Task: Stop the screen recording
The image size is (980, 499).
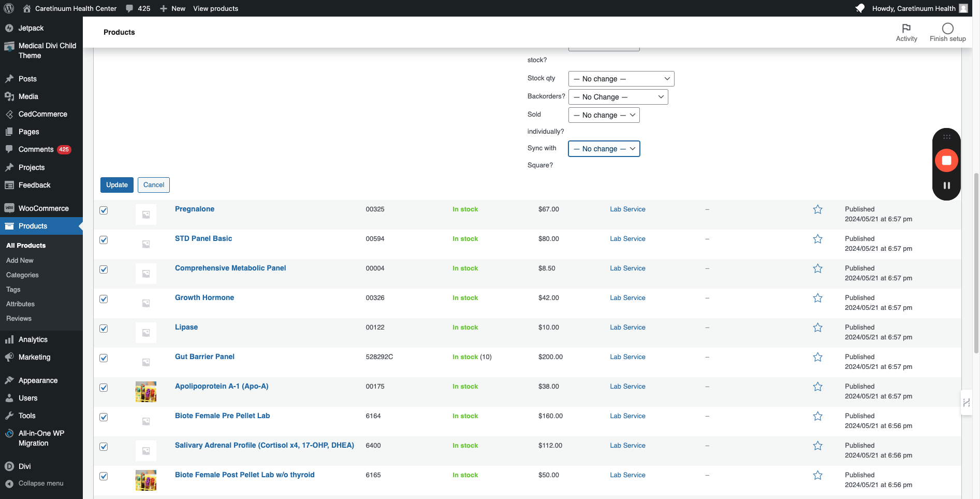Action: pyautogui.click(x=946, y=160)
